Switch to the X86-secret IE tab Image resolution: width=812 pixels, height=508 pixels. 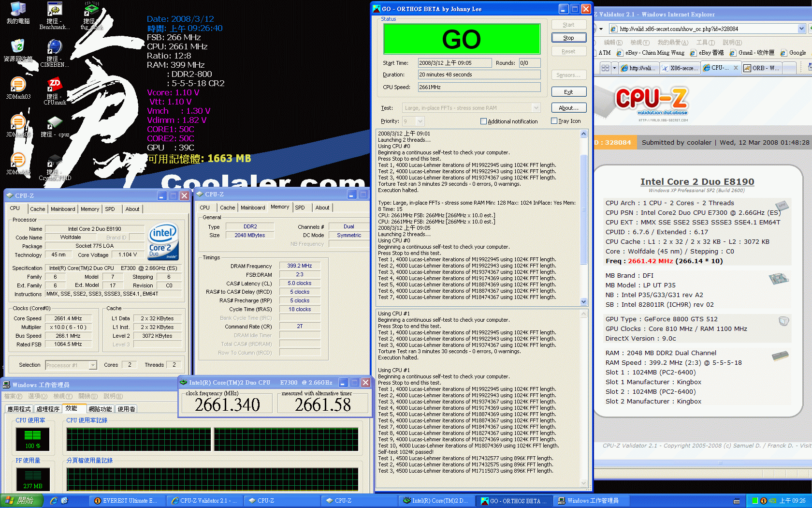coord(679,68)
